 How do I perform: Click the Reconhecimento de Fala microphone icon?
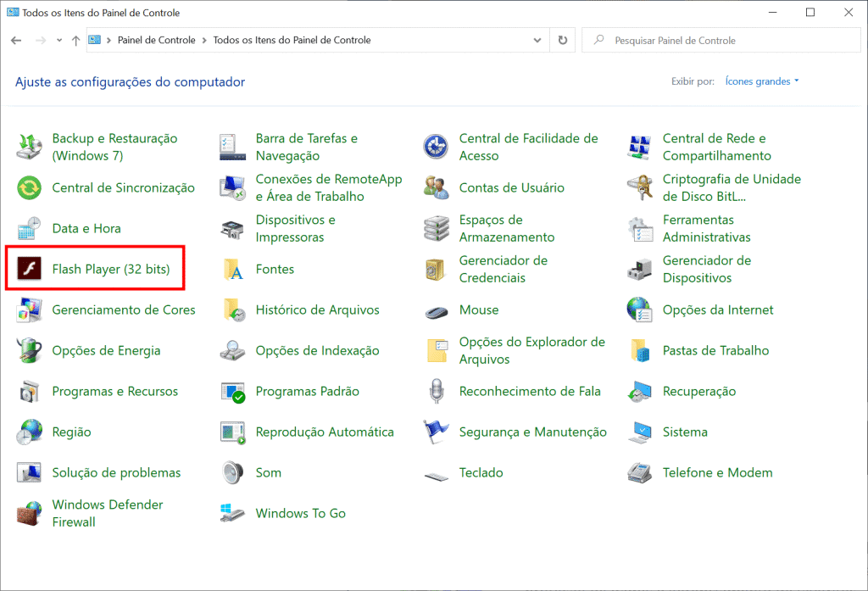437,391
